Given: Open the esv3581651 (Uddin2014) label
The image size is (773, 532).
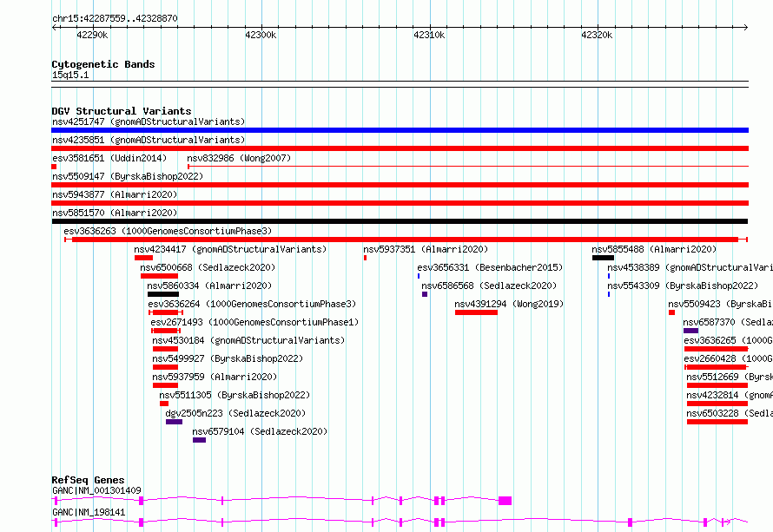Looking at the screenshot, I should tap(109, 158).
